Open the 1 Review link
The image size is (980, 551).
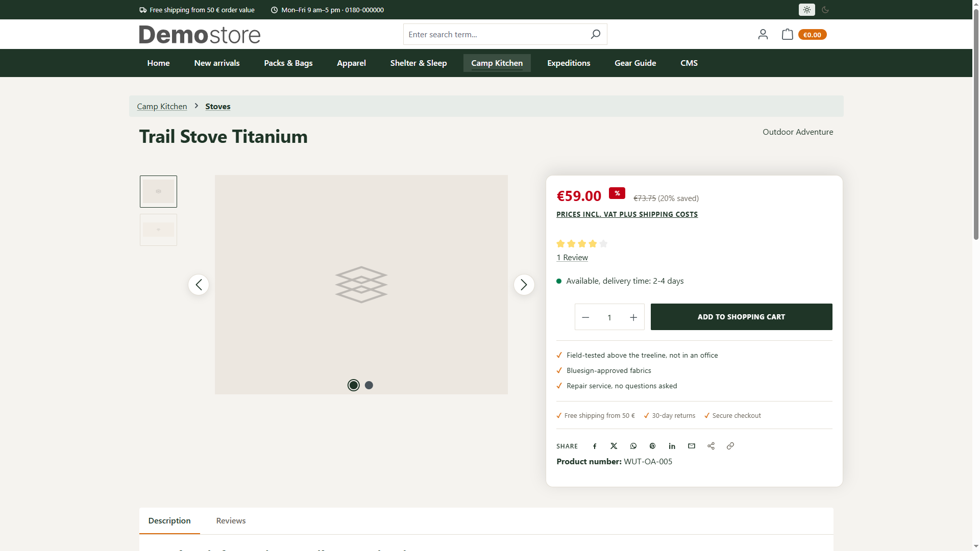[572, 258]
